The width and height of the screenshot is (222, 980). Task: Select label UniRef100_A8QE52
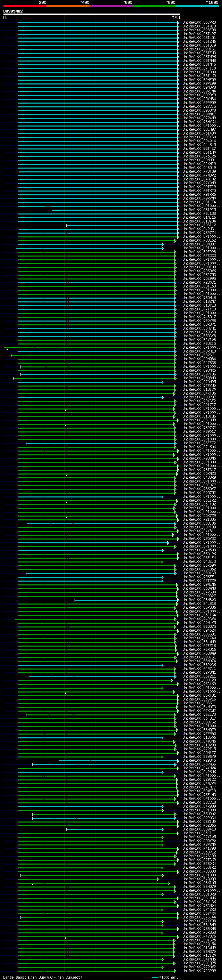(x=199, y=241)
